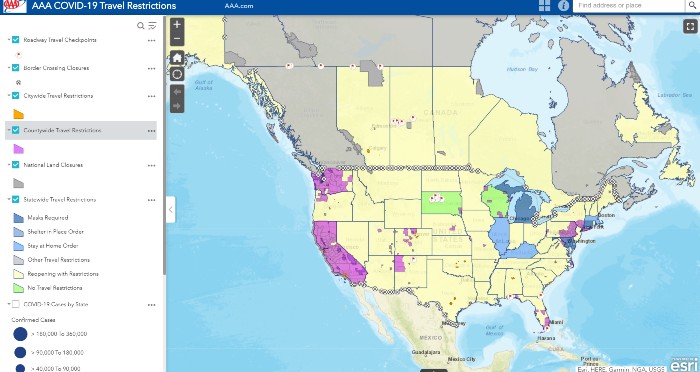This screenshot has height=372, width=700.
Task: Open options for Countywide Travel Restrictions layer
Action: tap(152, 131)
